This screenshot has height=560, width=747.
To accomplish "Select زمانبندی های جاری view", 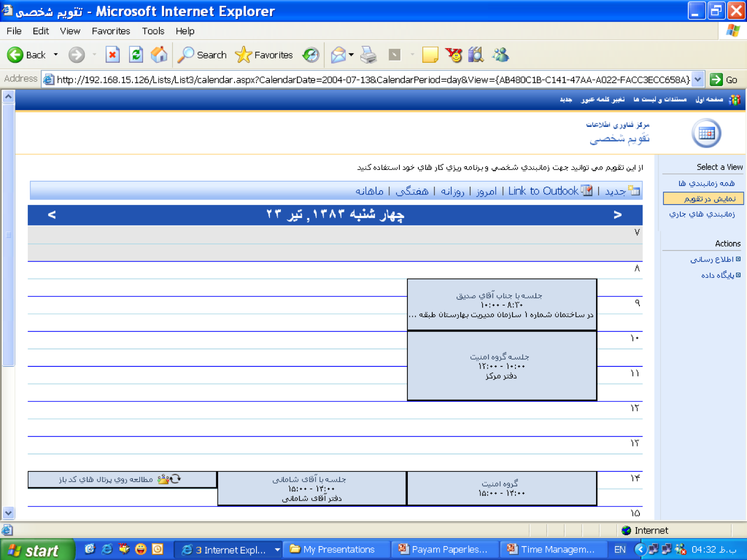I will click(x=702, y=215).
